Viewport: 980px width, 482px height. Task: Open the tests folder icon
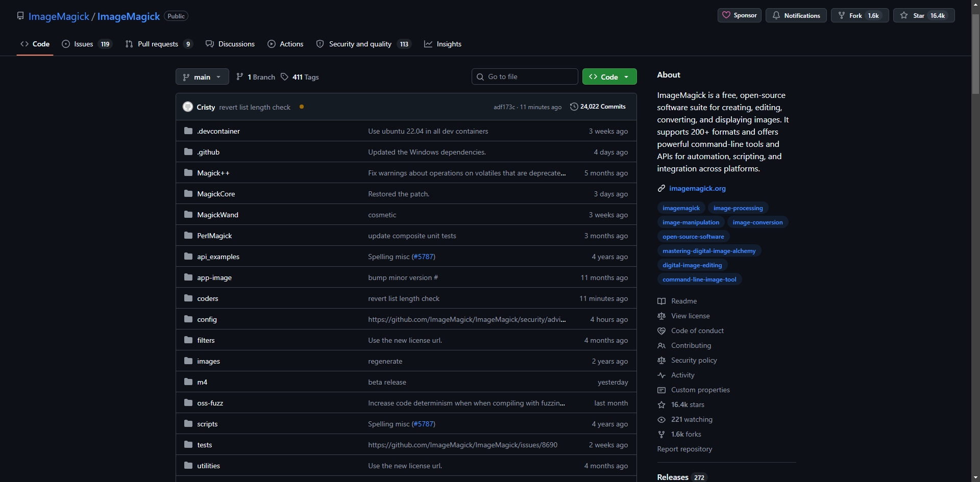click(188, 445)
